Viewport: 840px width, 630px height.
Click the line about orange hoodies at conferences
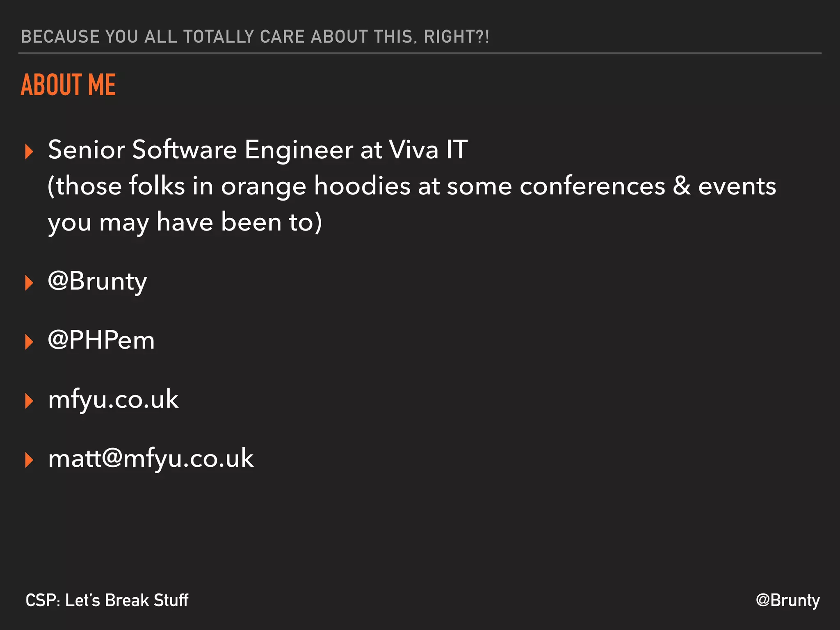(412, 186)
